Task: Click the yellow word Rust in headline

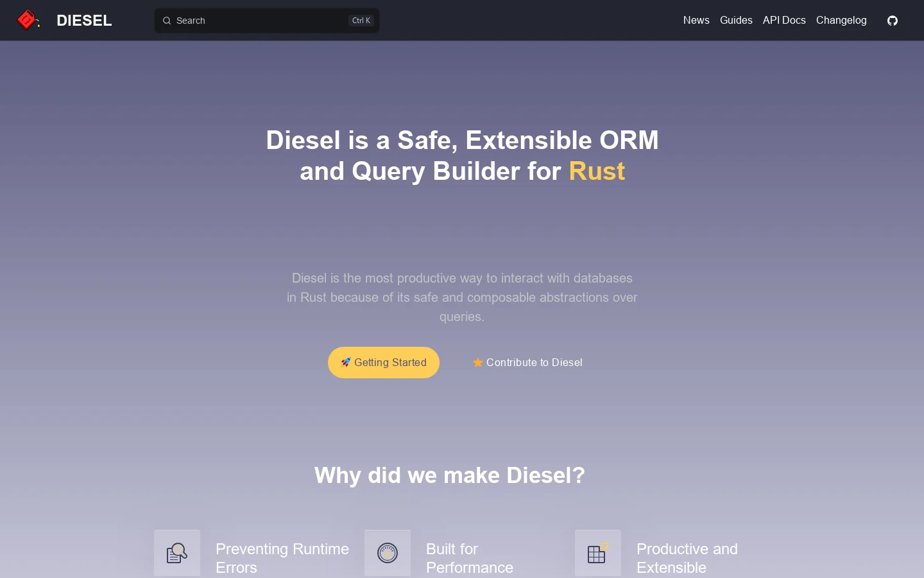Action: [597, 171]
